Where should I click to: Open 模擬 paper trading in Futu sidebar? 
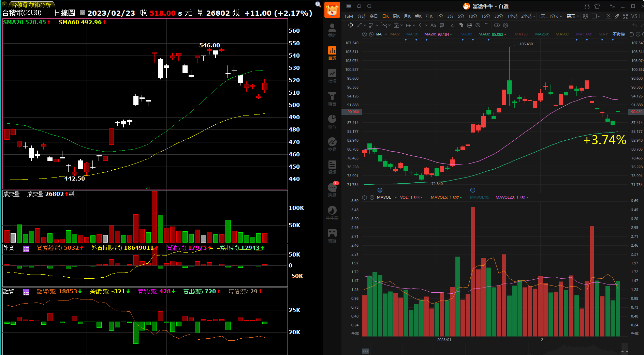click(332, 235)
